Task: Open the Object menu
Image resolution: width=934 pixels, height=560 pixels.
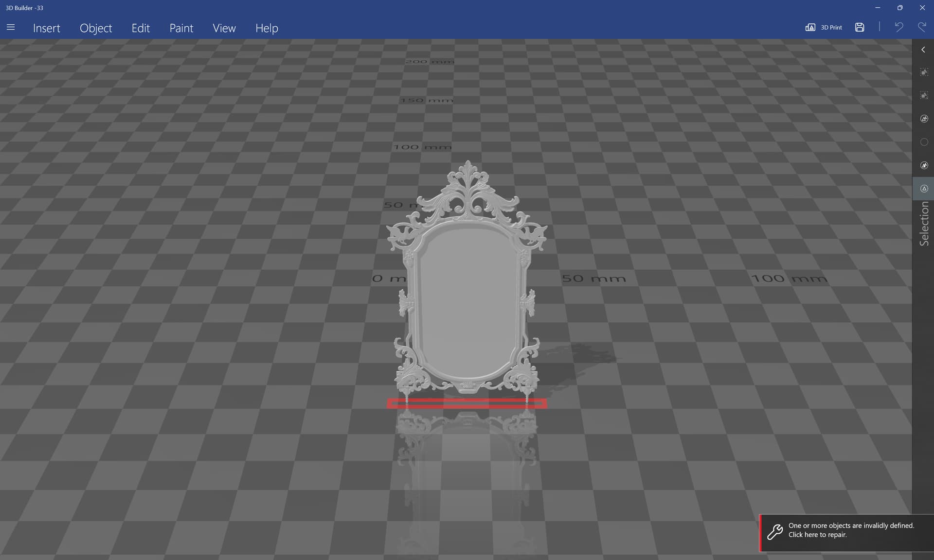Action: [96, 28]
